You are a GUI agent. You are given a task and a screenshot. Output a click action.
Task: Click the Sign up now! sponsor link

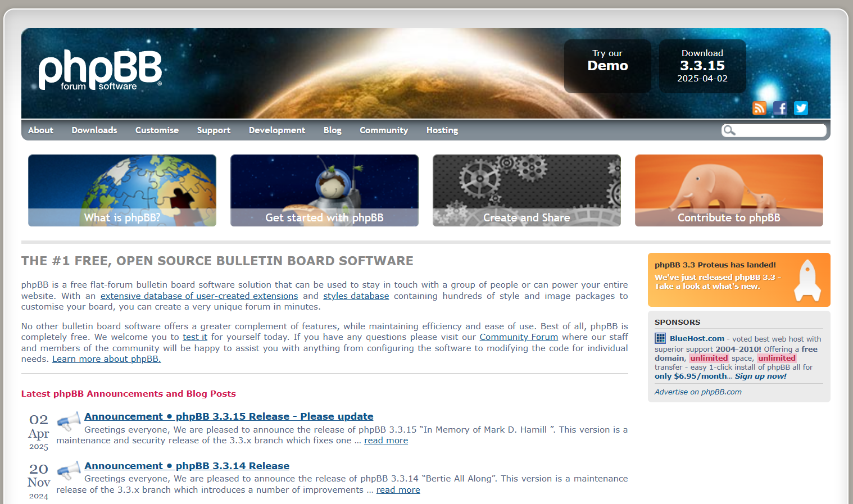(x=760, y=376)
